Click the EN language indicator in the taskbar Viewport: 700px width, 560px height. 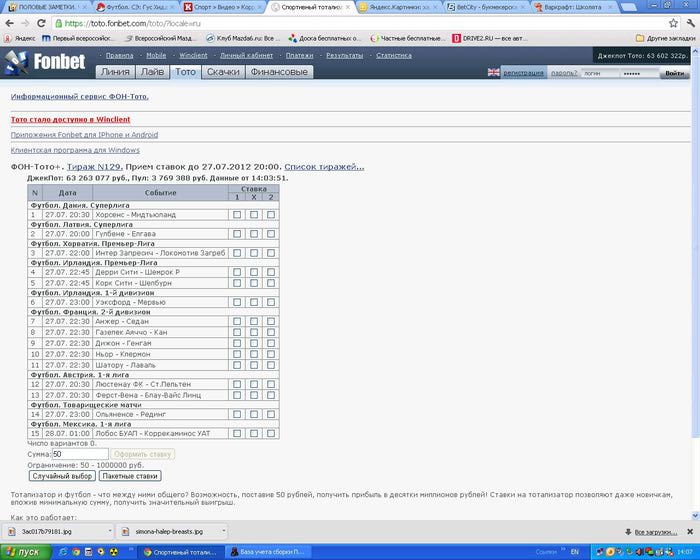point(575,552)
